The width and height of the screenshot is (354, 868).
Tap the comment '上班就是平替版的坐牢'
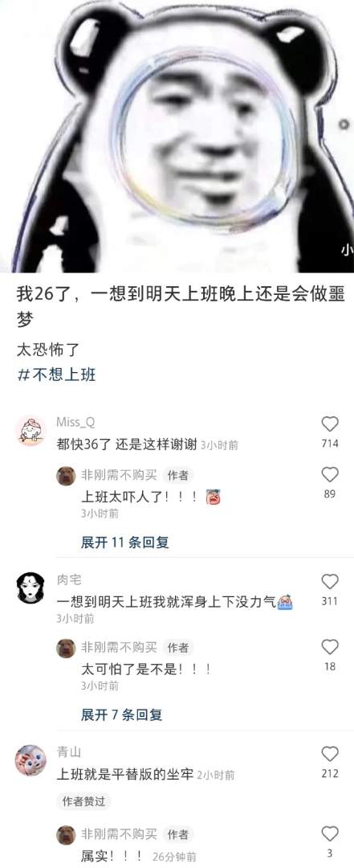point(125,775)
